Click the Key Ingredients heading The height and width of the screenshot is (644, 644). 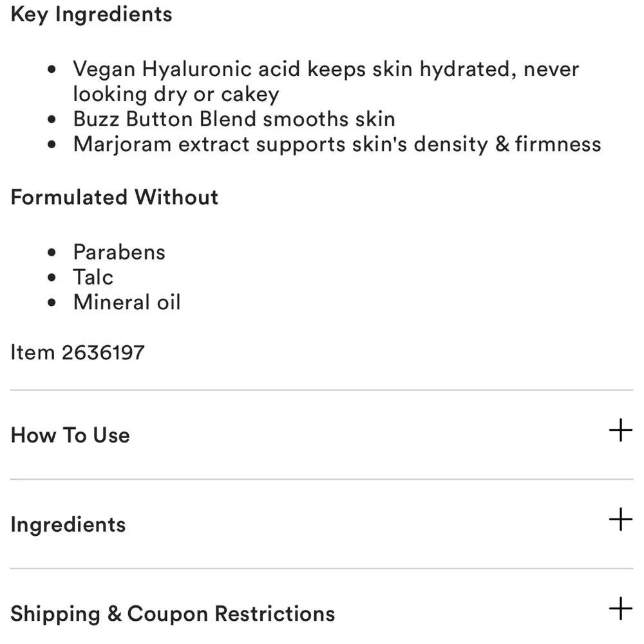[x=91, y=15]
